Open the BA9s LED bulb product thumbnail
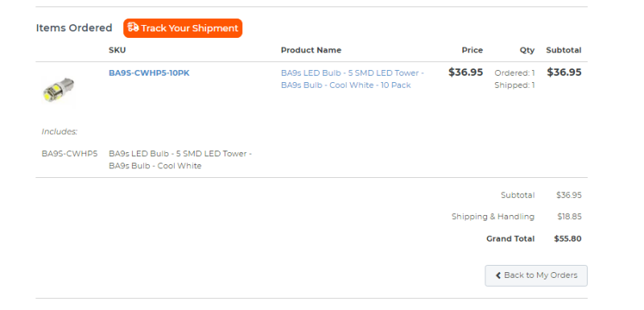 tap(58, 89)
